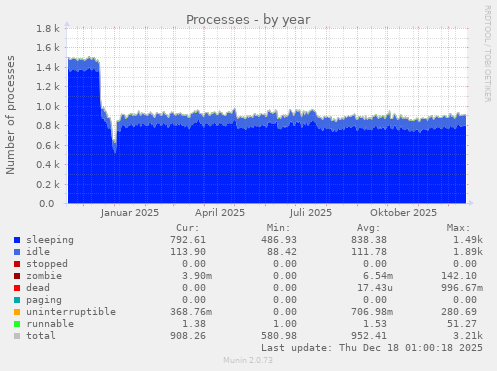Click the 'zombie' legend label
Viewport: 497px width, 371px height.
[44, 276]
